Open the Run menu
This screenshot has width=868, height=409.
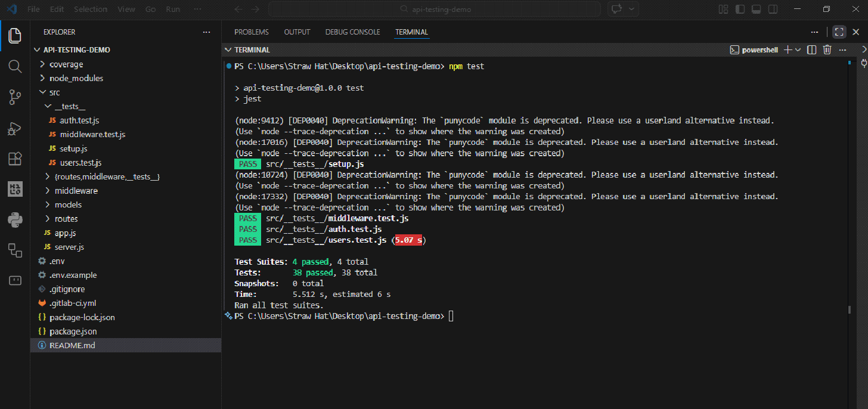click(172, 9)
